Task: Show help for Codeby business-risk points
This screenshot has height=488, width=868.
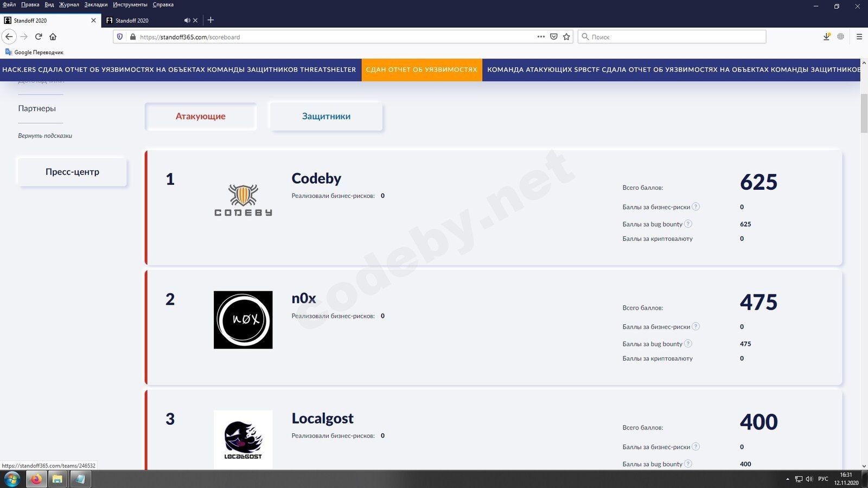Action: click(696, 207)
